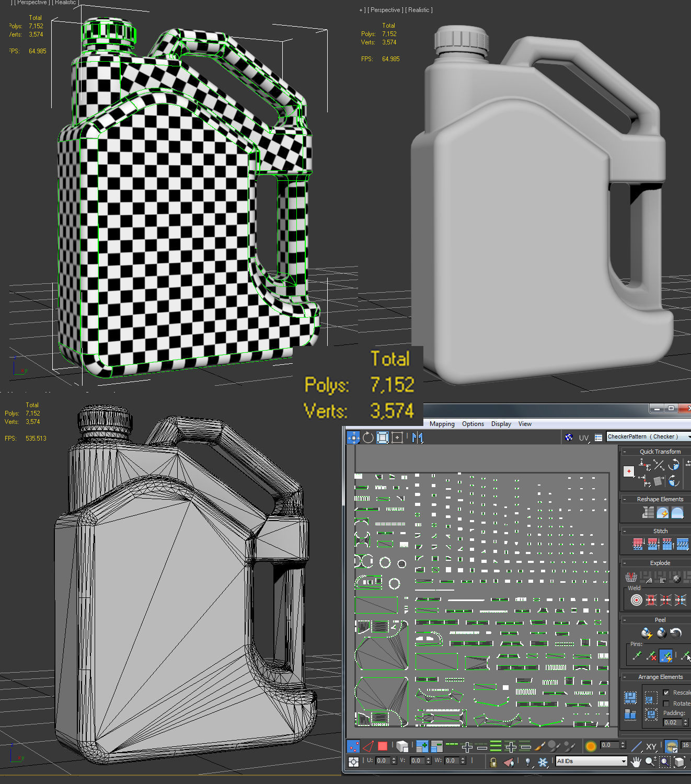The height and width of the screenshot is (784, 691).
Task: Toggle the grid snap button beside 16
Action: [671, 747]
